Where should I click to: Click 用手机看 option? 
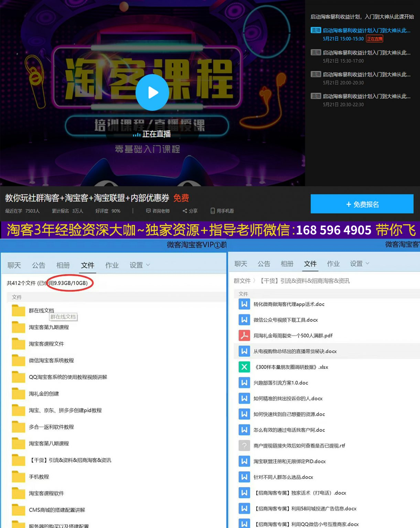coord(222,211)
